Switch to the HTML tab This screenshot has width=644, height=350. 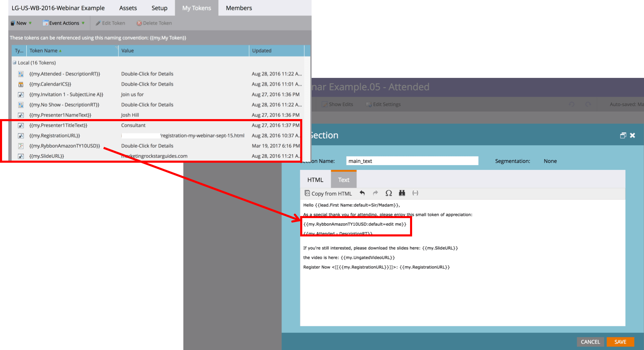[x=315, y=179]
